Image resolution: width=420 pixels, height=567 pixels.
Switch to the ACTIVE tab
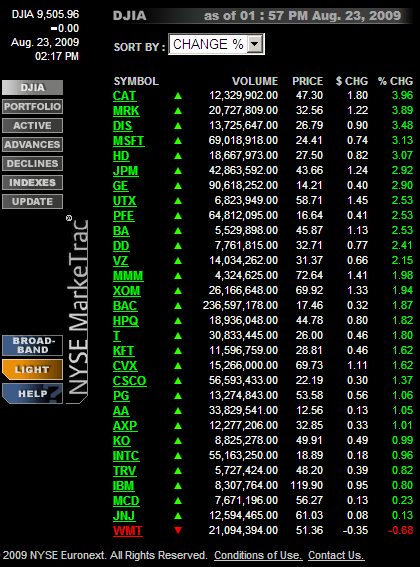[x=32, y=125]
